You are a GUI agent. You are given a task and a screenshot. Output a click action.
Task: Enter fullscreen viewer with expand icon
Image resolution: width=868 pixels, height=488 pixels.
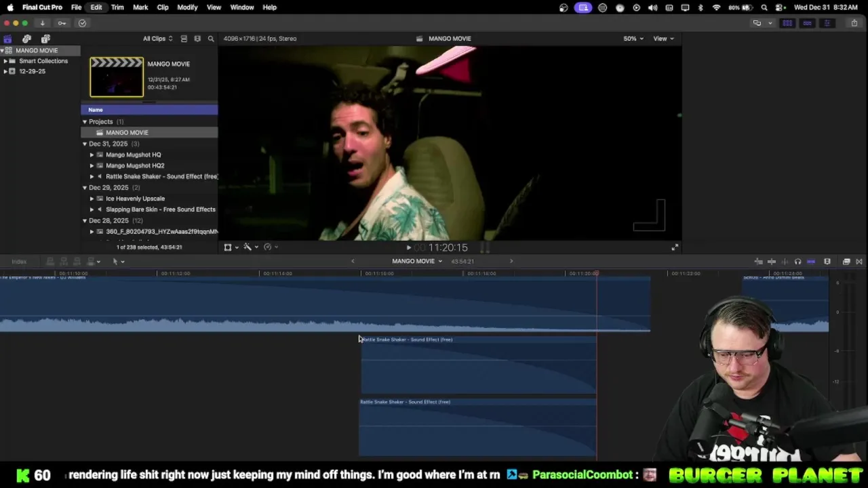(675, 247)
